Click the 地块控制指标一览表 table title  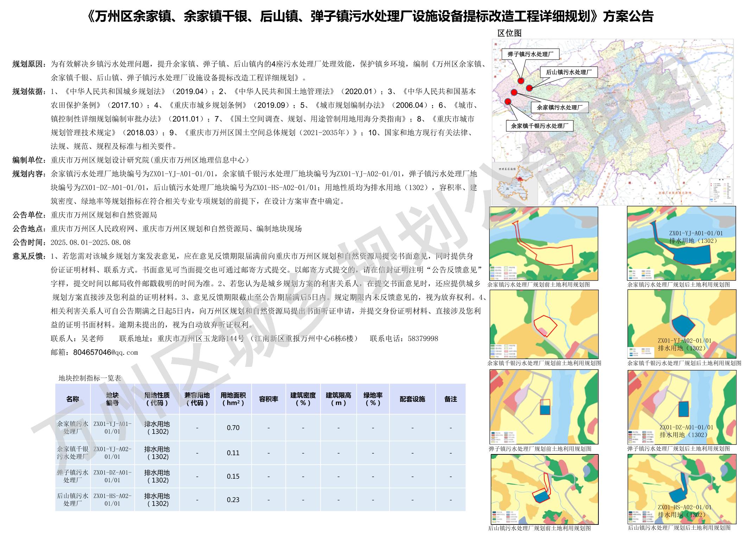[90, 378]
